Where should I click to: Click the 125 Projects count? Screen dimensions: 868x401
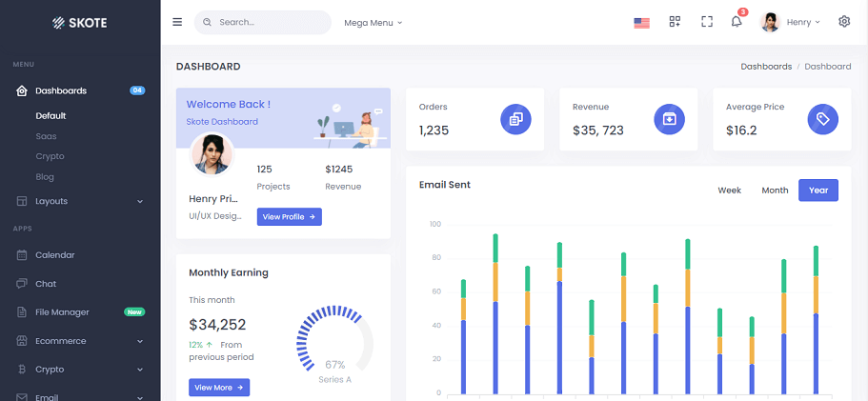265,170
